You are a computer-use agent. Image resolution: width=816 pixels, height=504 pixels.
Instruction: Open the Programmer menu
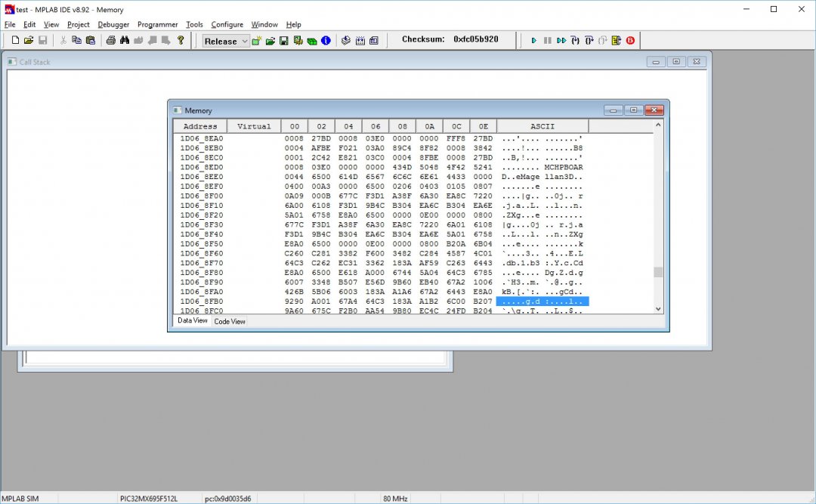tap(157, 24)
